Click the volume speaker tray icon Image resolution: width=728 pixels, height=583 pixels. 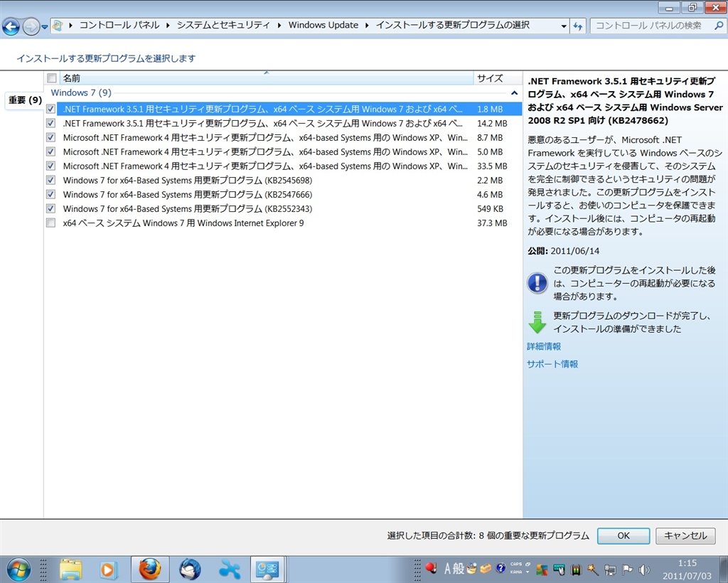click(x=643, y=569)
